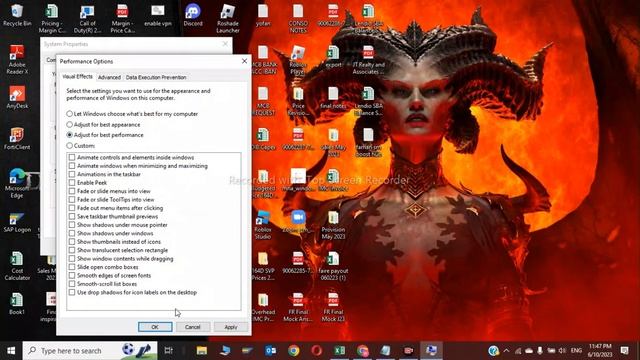Screen dimensions: 640x360
Task: Check Show shadows under windows
Action: [72, 233]
